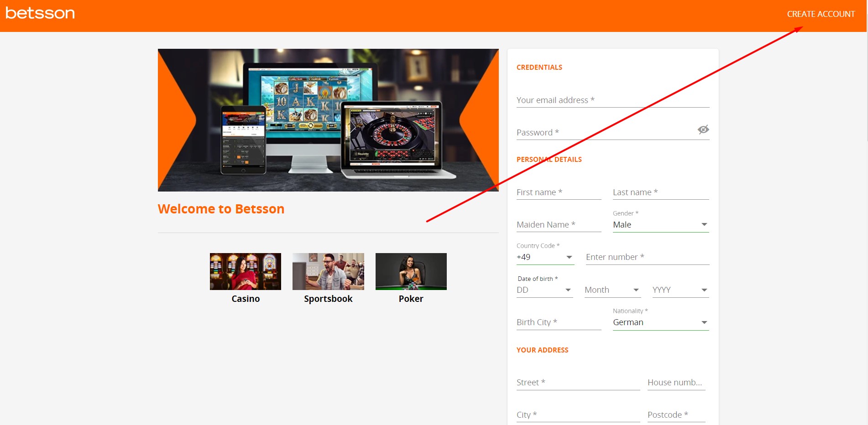Open the YYYY year dropdown
The image size is (868, 425).
click(x=680, y=290)
